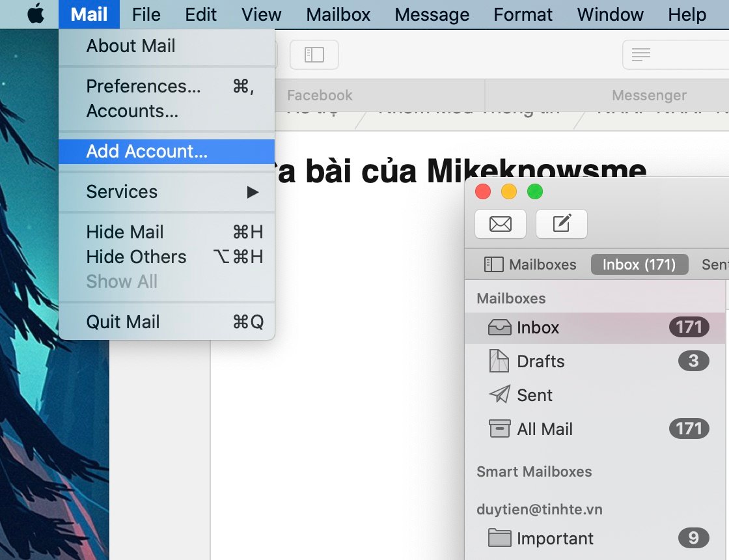Choose Hide Mail
This screenshot has height=560, width=729.
click(x=167, y=232)
